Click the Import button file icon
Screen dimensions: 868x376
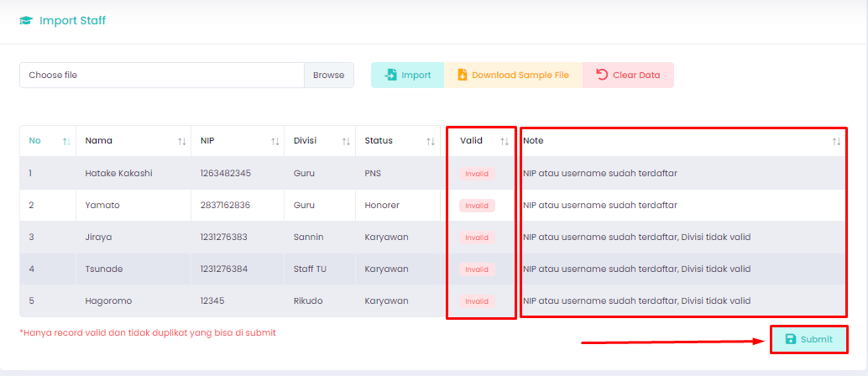(391, 75)
